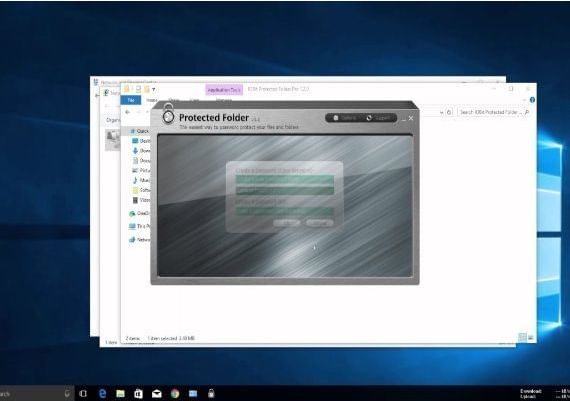Image resolution: width=570 pixels, height=401 pixels.
Task: Go back using Explorer's back arrow
Action: click(127, 112)
